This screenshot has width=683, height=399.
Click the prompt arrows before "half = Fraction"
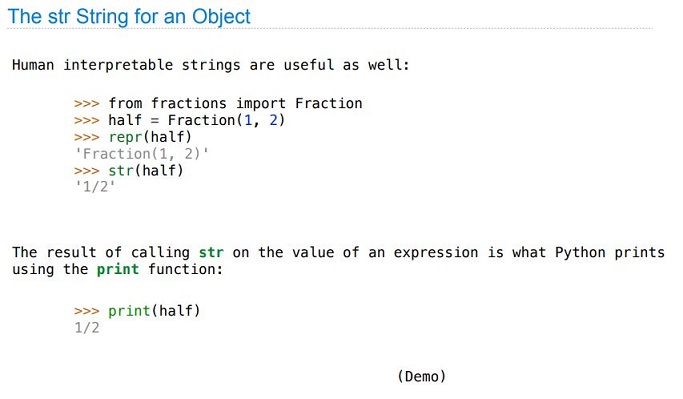(x=87, y=120)
